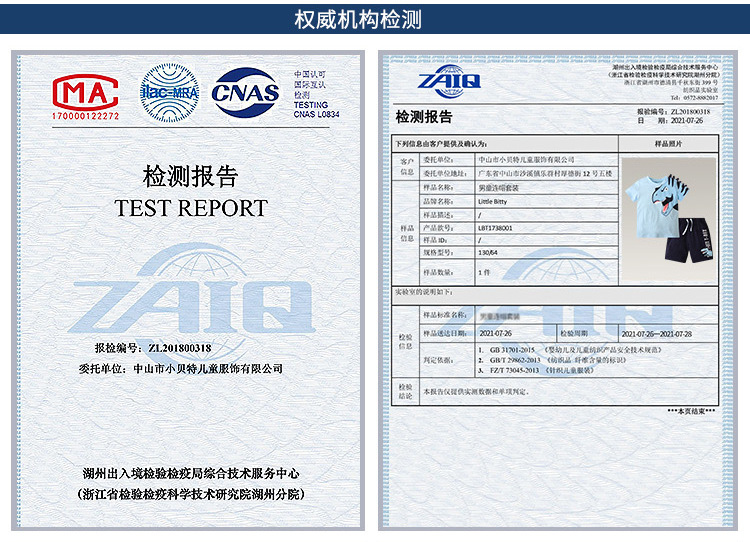This screenshot has height=542, width=750.
Task: Click the 客户信息 row label
Action: pyautogui.click(x=407, y=166)
